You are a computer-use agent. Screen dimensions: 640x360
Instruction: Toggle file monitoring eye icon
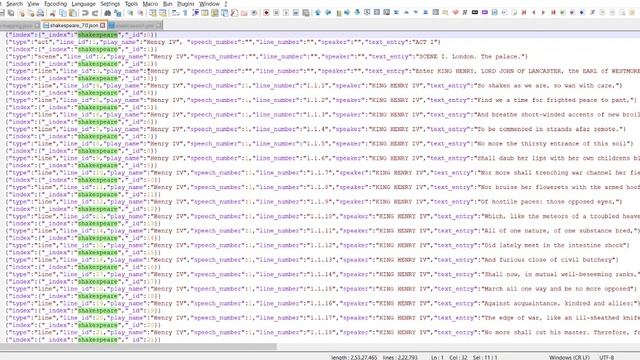point(254,13)
